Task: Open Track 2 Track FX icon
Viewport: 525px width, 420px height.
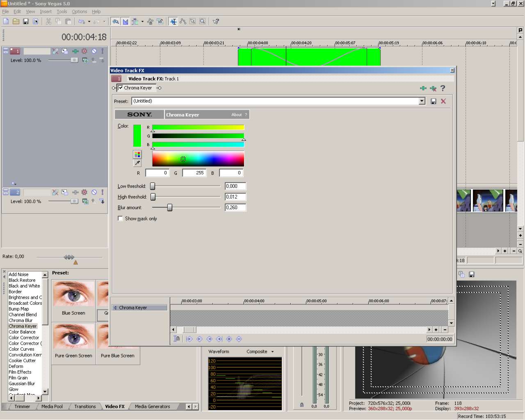Action: point(75,192)
